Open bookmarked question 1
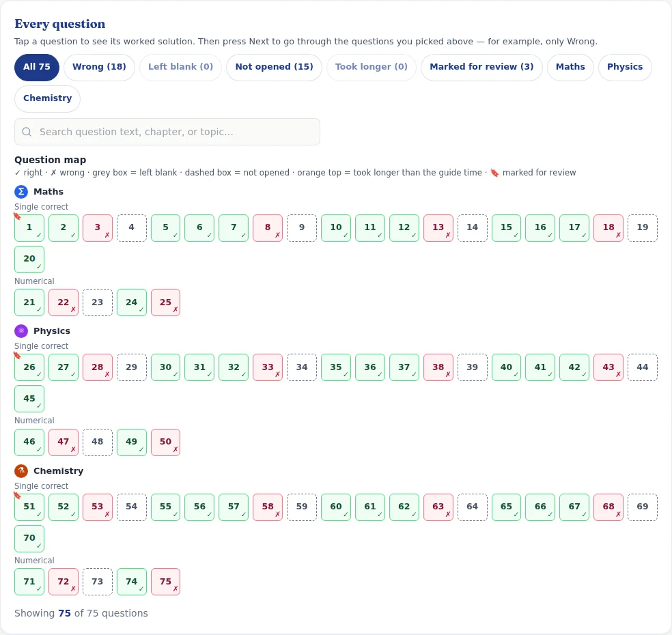 29,228
